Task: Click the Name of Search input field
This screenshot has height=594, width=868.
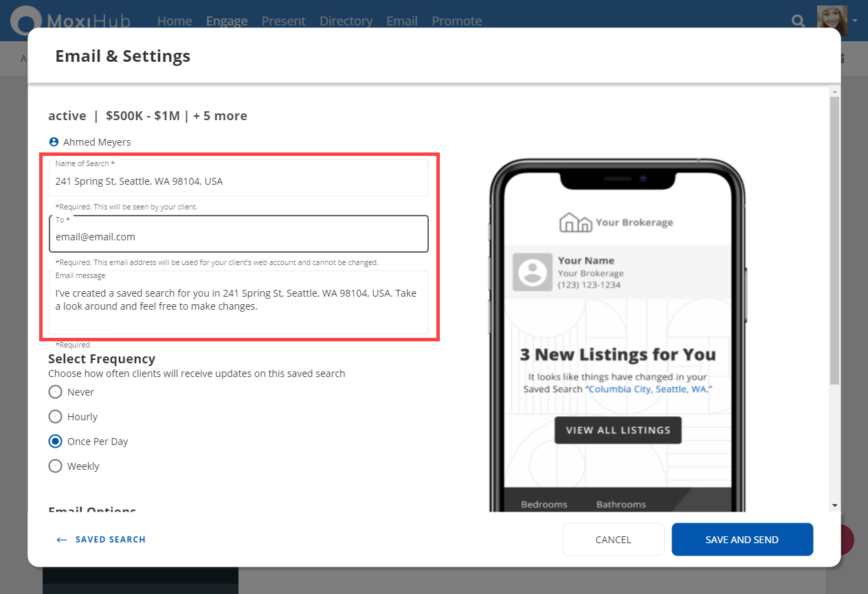Action: click(238, 181)
